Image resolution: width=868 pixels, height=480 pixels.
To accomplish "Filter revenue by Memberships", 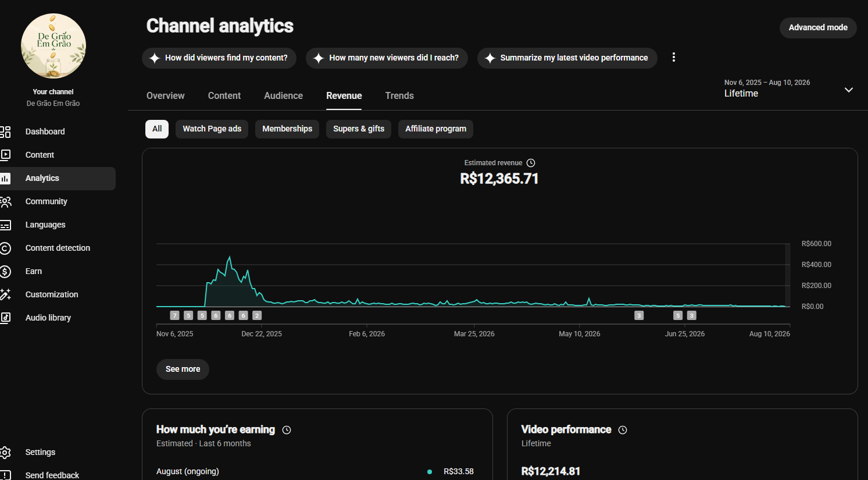I will pyautogui.click(x=287, y=129).
